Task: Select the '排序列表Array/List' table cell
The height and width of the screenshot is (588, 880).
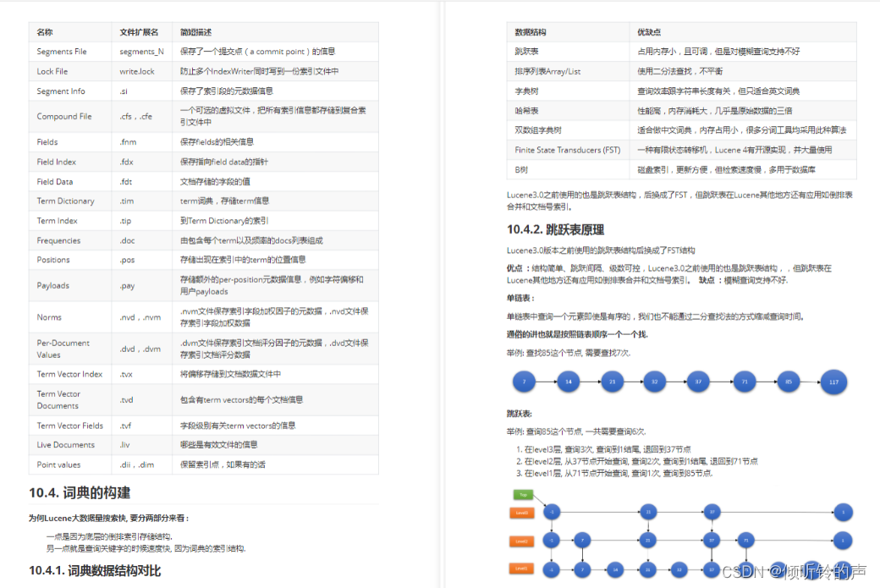Action: [568, 71]
